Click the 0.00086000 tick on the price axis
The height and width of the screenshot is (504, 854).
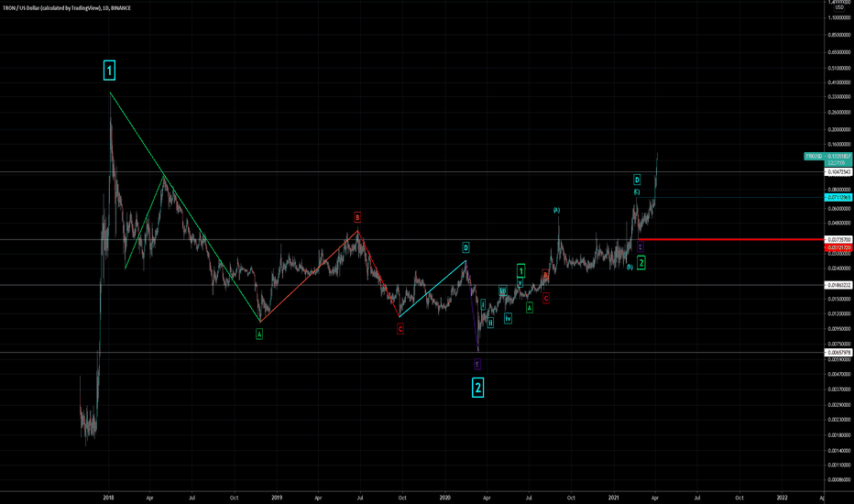[839, 480]
